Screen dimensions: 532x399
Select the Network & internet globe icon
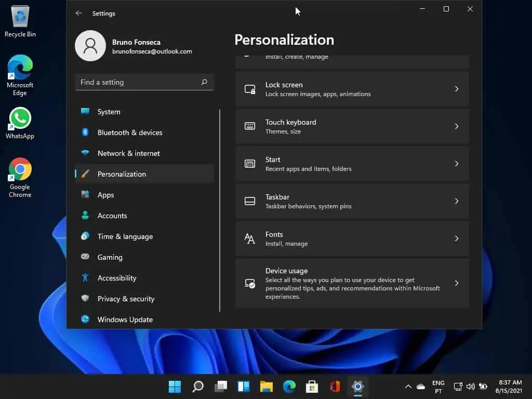(x=86, y=153)
